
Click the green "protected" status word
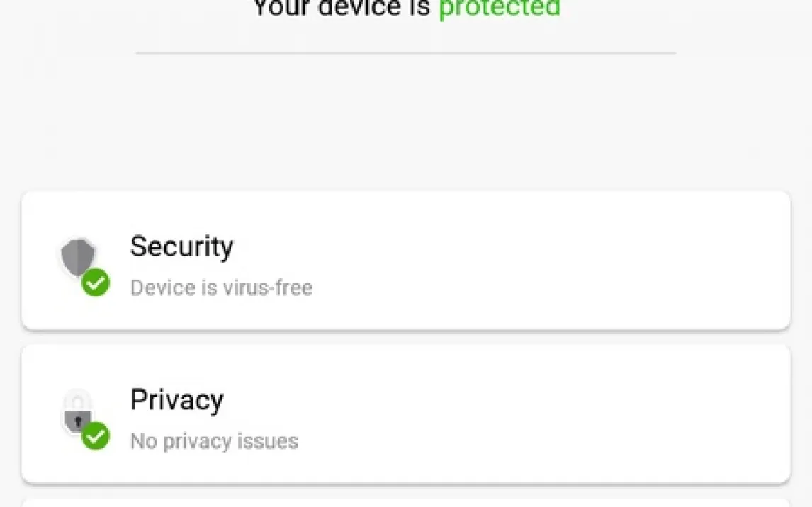point(500,8)
